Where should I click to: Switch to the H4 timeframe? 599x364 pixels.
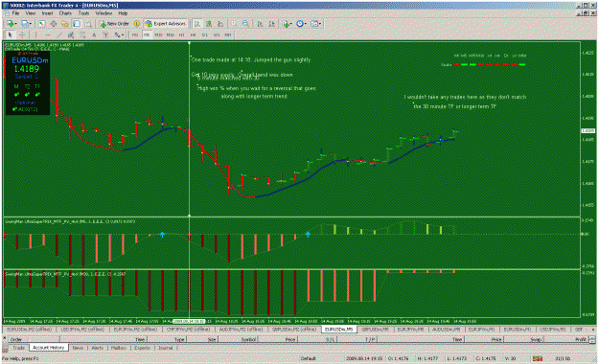click(194, 34)
